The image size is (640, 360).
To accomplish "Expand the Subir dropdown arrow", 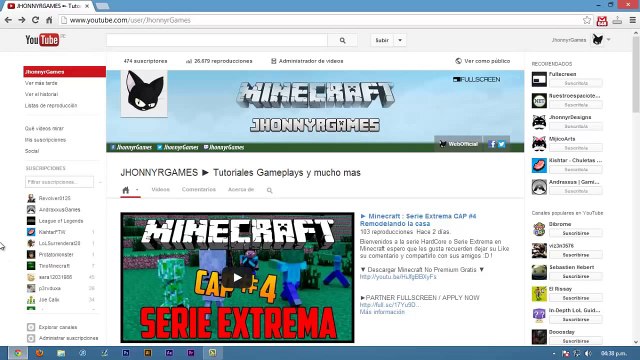I will [x=400, y=40].
